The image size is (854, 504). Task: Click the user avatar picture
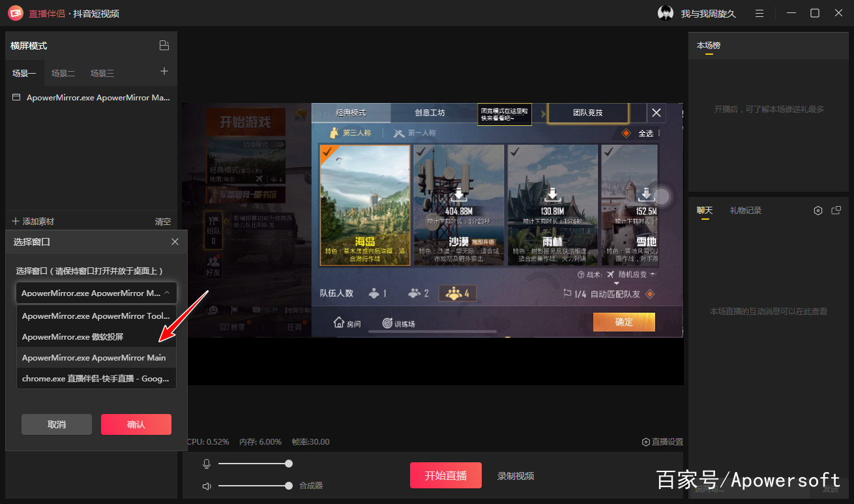coord(666,13)
